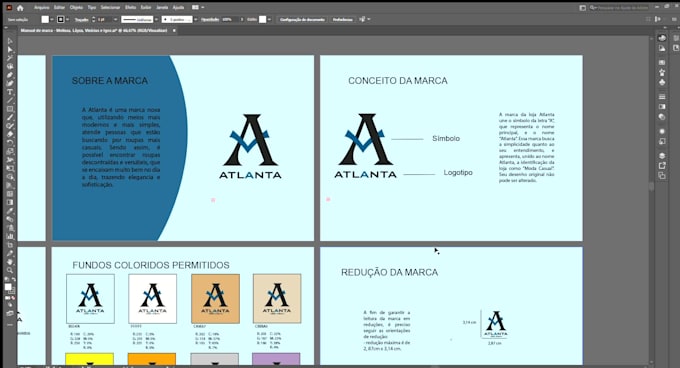Click the ATLANTA logo on Sobre a Marca artboard
The image size is (680, 368).
[x=250, y=147]
